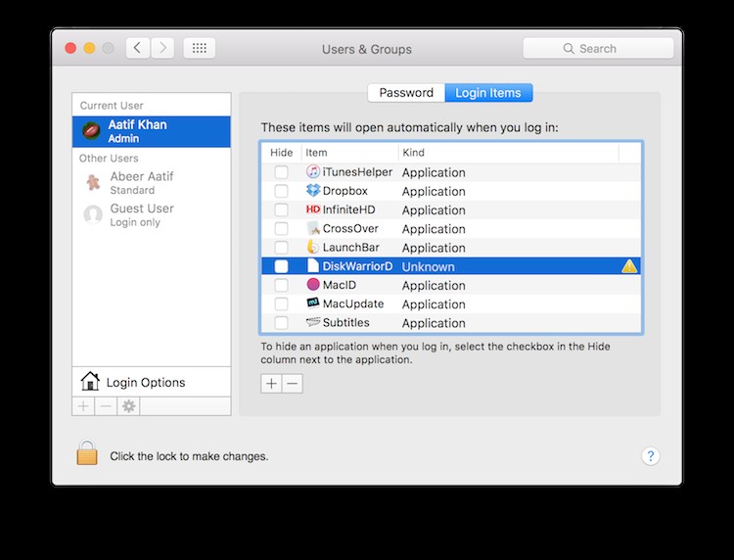Toggle Hide checkbox for iTunesHelper
Image resolution: width=734 pixels, height=560 pixels.
click(281, 172)
